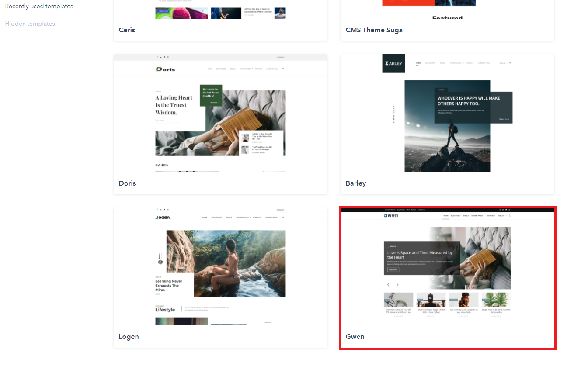The width and height of the screenshot is (588, 366).
Task: Open Recently used templates in sidebar
Action: [39, 7]
